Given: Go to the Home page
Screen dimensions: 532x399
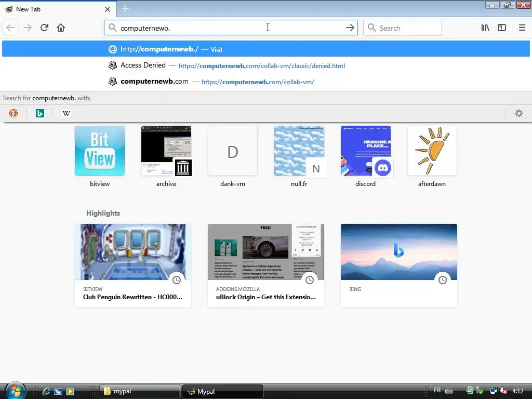Looking at the screenshot, I should (x=61, y=28).
